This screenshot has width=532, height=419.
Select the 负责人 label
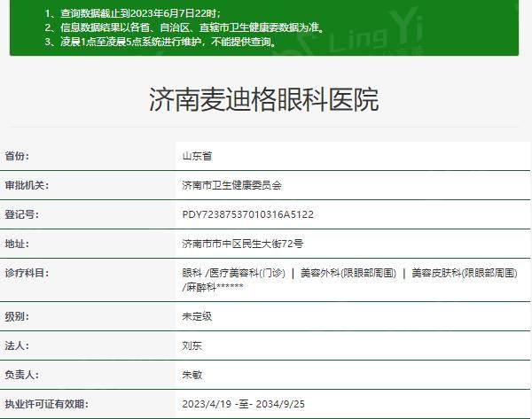point(21,375)
